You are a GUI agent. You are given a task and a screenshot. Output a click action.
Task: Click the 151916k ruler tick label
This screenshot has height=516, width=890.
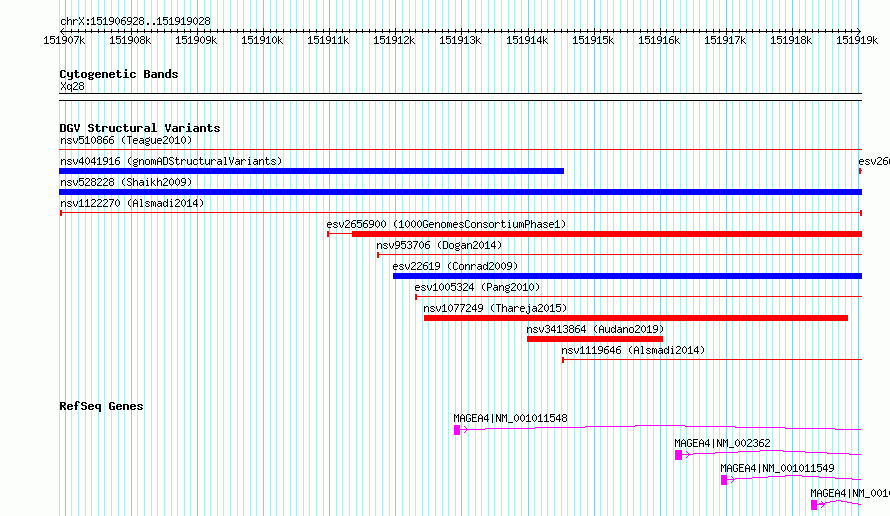click(658, 40)
